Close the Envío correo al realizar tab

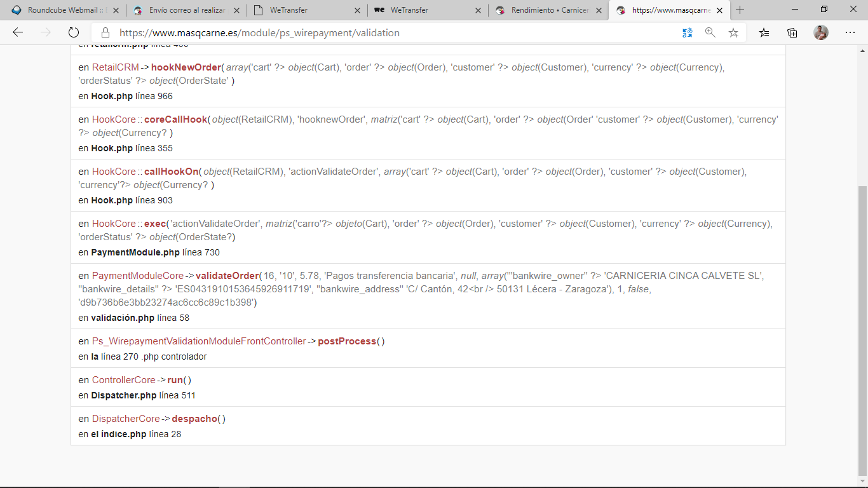[236, 10]
